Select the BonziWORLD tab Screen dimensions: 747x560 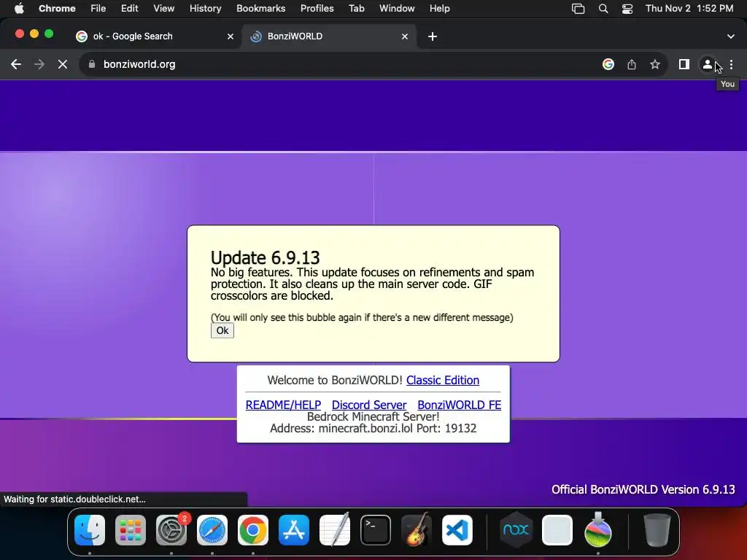(329, 36)
